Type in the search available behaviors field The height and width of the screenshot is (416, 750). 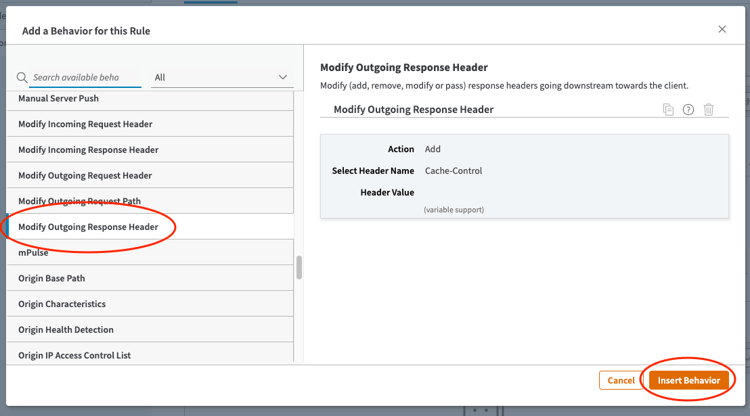pos(85,77)
